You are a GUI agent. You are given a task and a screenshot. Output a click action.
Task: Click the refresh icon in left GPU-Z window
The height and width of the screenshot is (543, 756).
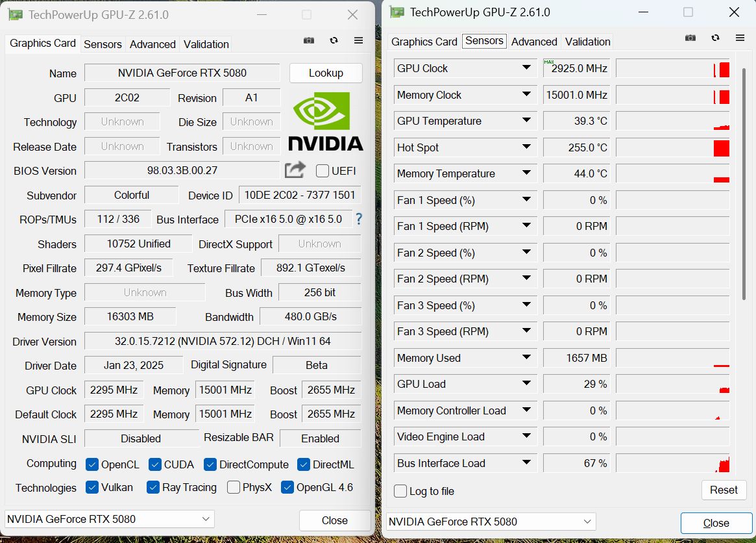coord(334,40)
